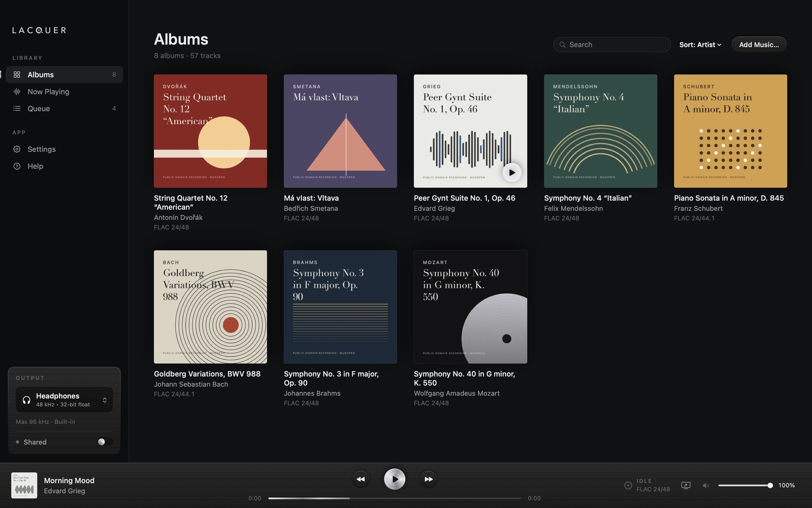Screen dimensions: 812x508
Task: Click the idle status disc icon
Action: 628,485
